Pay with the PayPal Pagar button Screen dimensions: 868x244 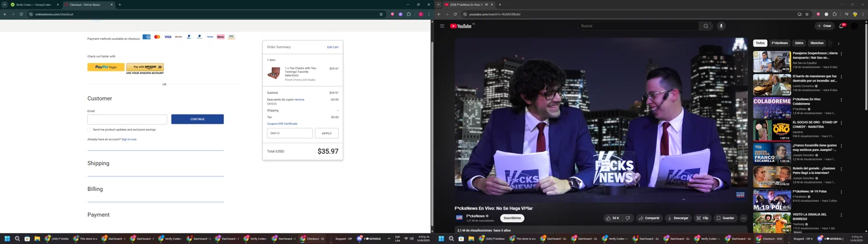coord(106,67)
